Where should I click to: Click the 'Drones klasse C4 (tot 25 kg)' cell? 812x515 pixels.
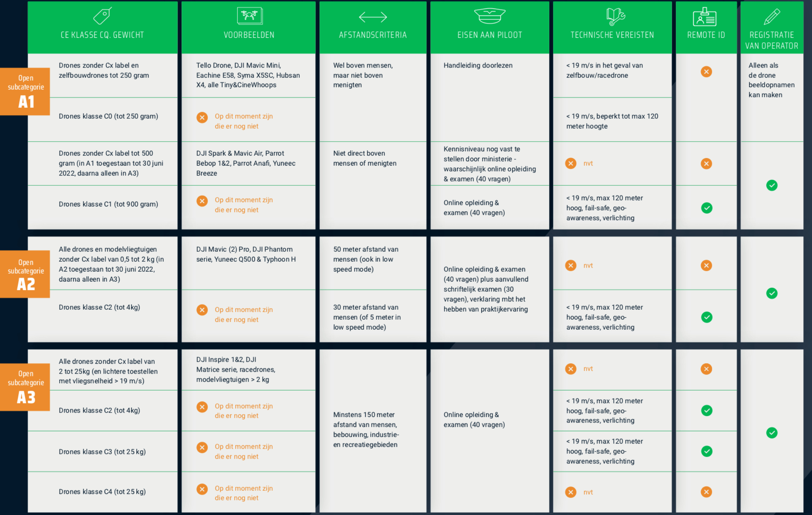click(102, 492)
